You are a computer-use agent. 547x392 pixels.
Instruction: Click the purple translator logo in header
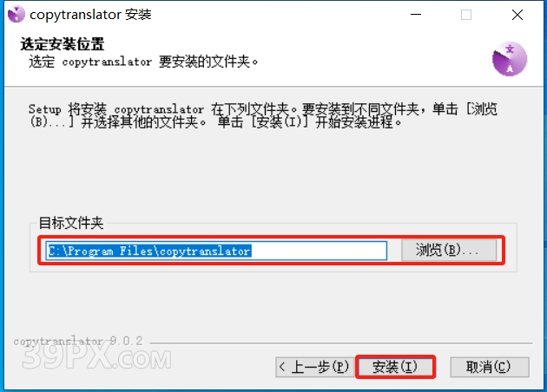510,59
